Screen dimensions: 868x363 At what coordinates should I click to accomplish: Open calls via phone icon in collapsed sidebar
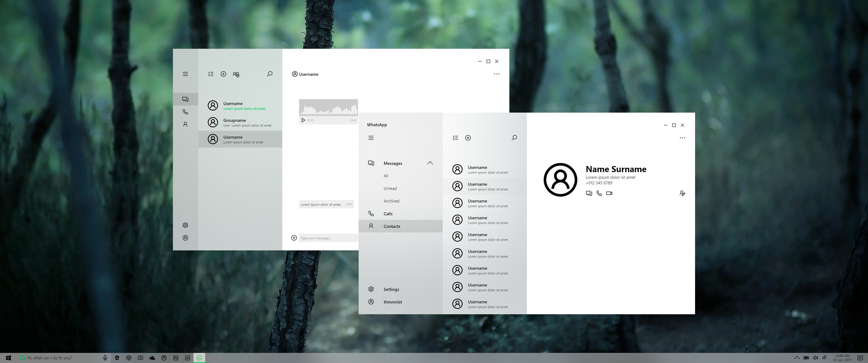(x=185, y=112)
